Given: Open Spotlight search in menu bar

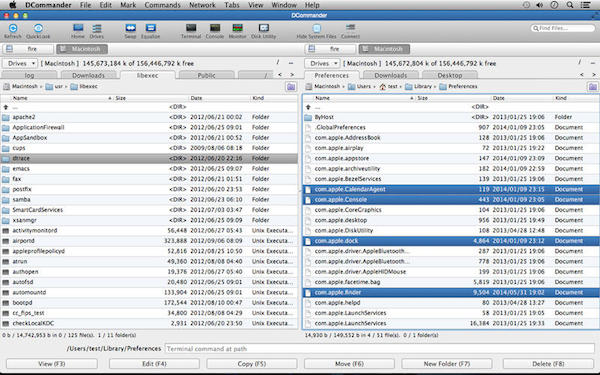Looking at the screenshot, I should tap(570, 5).
